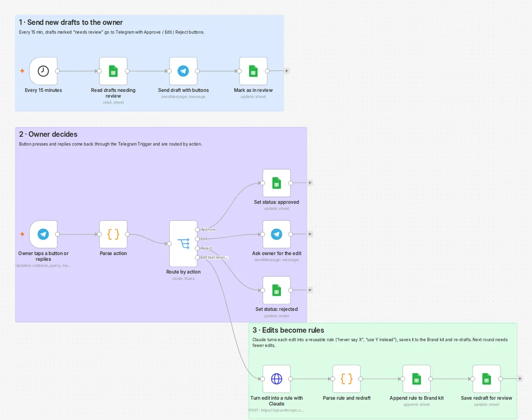Click the Mark as in review sheet node
This screenshot has height=420, width=532.
253,71
